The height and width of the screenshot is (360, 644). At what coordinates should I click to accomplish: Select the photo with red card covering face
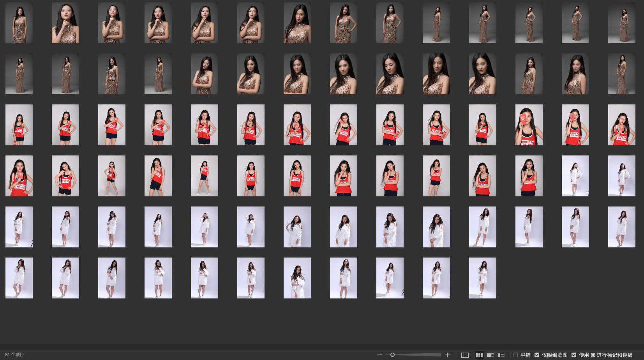[529, 125]
